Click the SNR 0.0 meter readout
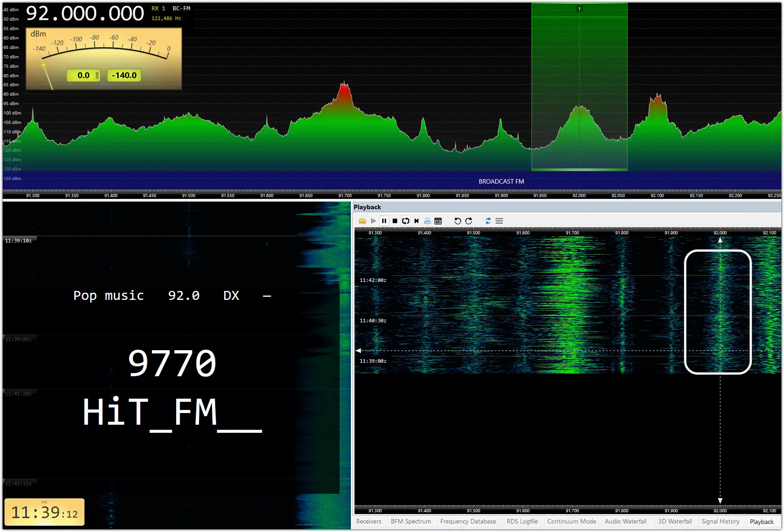 (x=84, y=75)
